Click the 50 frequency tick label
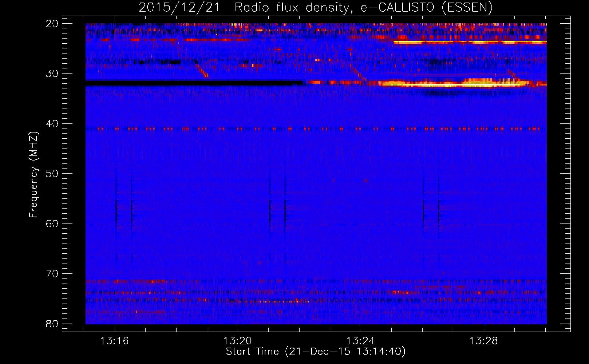 52,174
